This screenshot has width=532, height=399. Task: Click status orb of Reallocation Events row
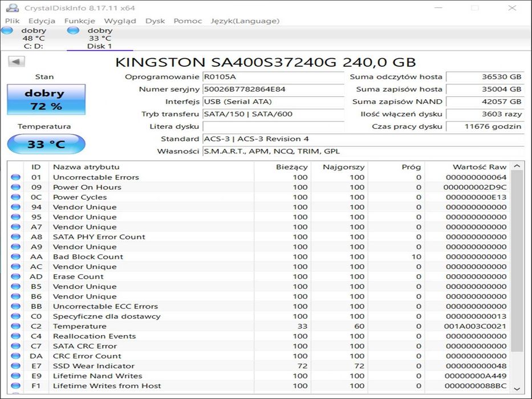click(15, 336)
